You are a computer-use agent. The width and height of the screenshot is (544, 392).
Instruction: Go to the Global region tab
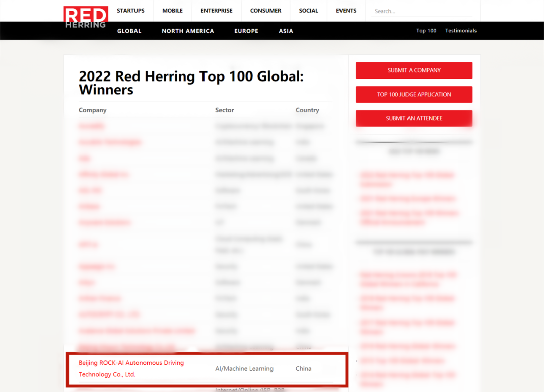click(129, 31)
